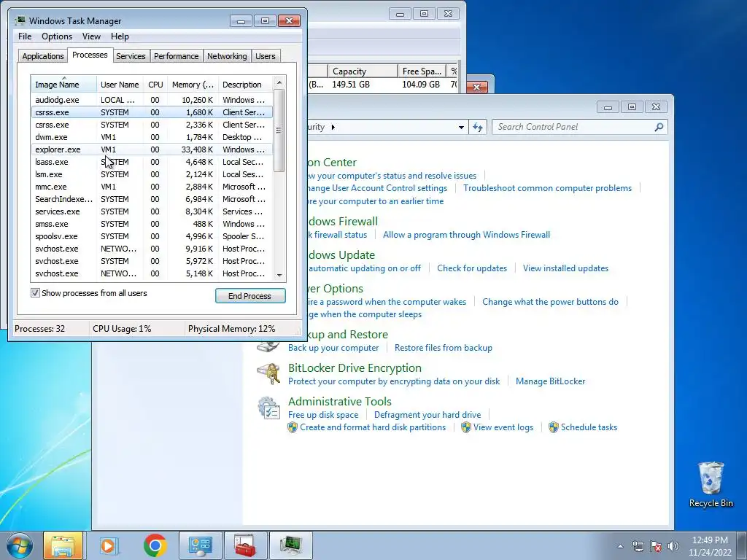Screen dimensions: 747x560
Task: Click the Backup and Restore icon
Action: [268, 346]
